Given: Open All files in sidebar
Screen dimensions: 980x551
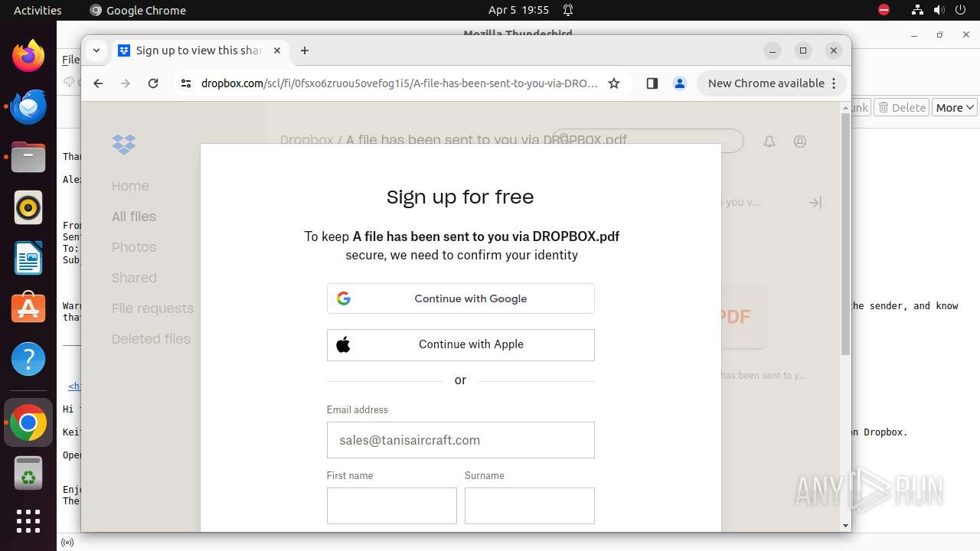Looking at the screenshot, I should click(x=134, y=217).
